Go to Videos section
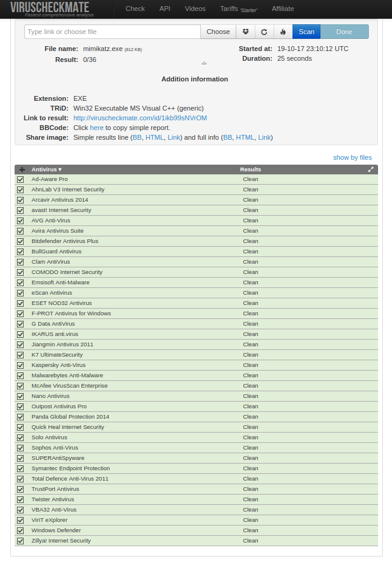The image size is (392, 562). (195, 9)
